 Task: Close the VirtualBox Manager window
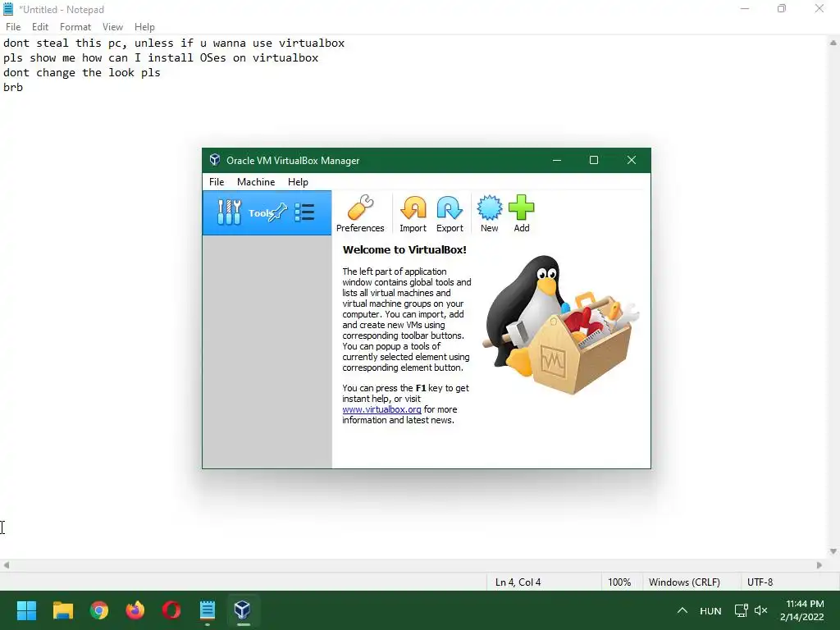click(632, 160)
